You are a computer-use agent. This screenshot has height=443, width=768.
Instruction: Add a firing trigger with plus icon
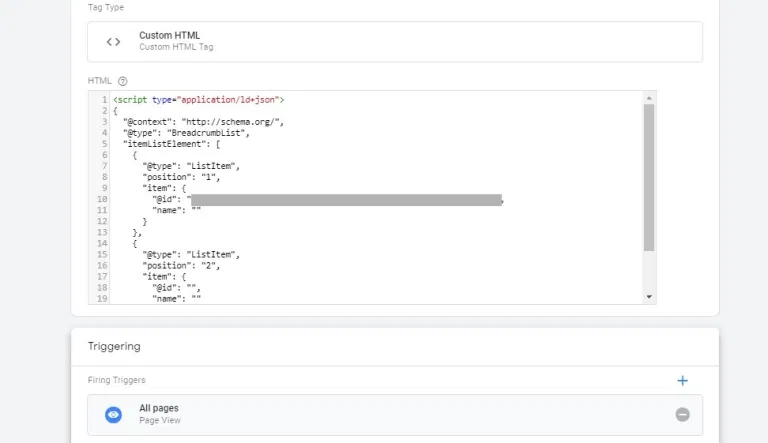[682, 380]
